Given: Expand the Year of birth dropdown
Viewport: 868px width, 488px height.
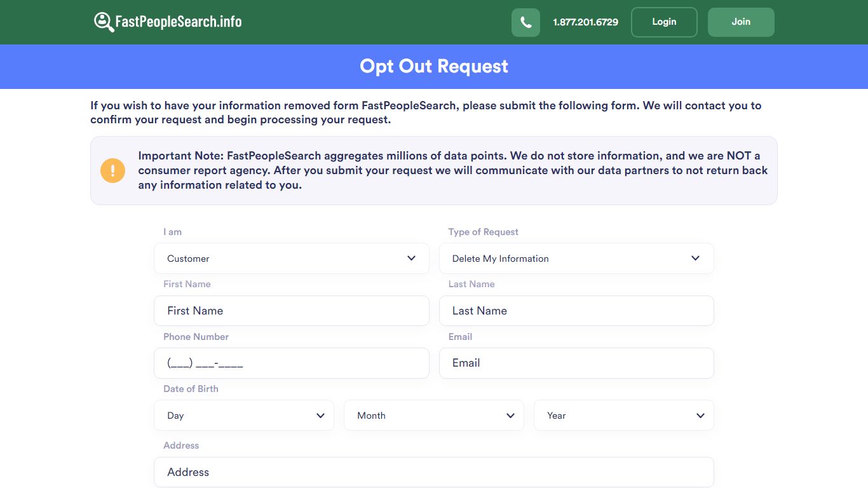Looking at the screenshot, I should coord(624,416).
